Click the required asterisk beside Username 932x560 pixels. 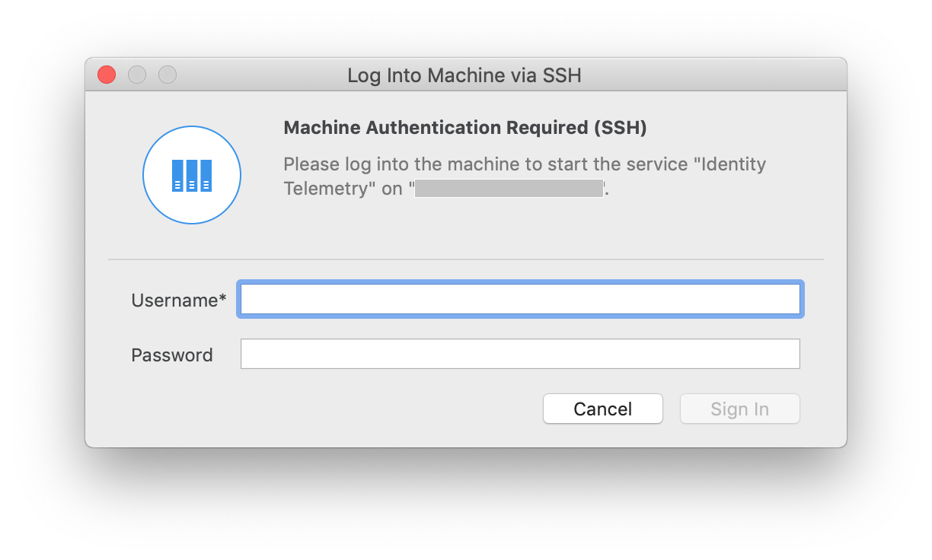click(223, 299)
